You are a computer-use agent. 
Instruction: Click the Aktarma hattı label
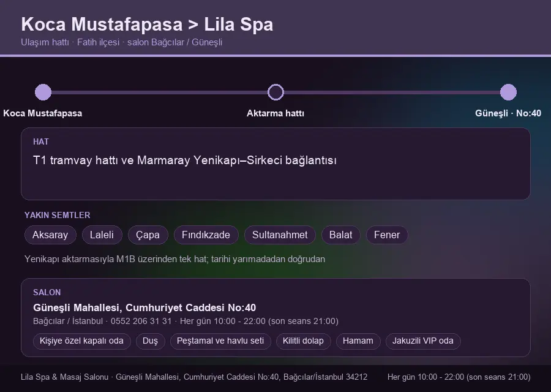pyautogui.click(x=275, y=113)
